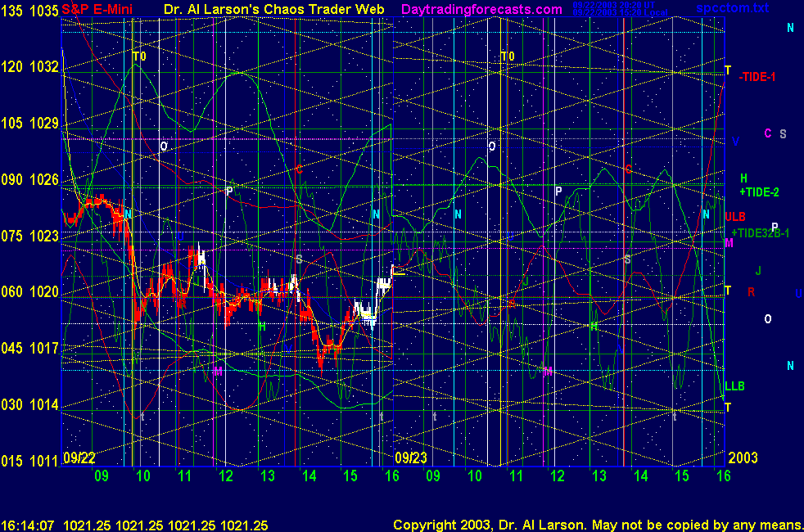Image resolution: width=804 pixels, height=532 pixels.
Task: Click the green "J" letter in right margin
Action: point(758,271)
